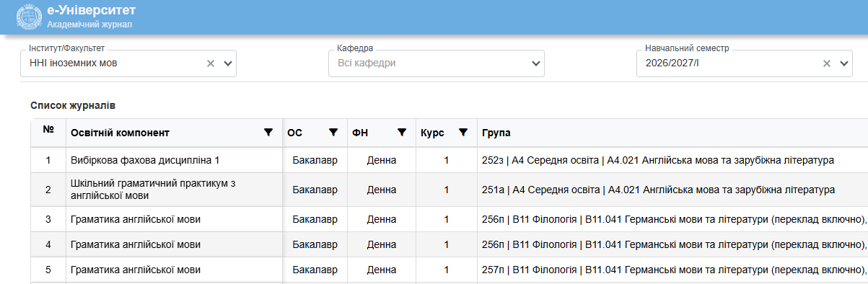The width and height of the screenshot is (868, 284).
Task: Expand the Кафедра dropdown arrow
Action: pos(536,63)
